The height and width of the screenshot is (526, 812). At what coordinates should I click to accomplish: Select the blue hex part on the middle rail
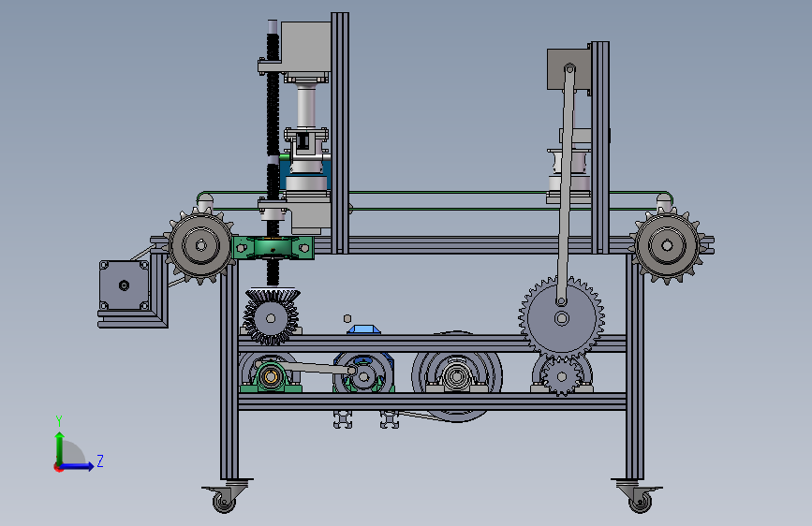(x=364, y=329)
